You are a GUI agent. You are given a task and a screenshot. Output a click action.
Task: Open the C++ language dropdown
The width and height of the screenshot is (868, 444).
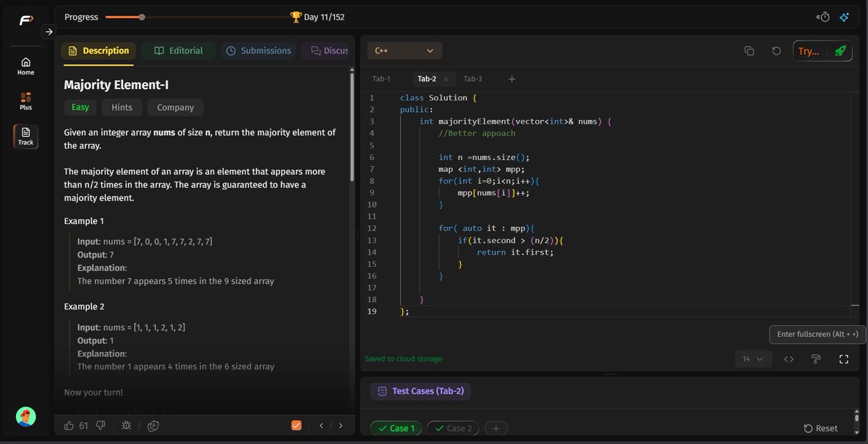404,51
